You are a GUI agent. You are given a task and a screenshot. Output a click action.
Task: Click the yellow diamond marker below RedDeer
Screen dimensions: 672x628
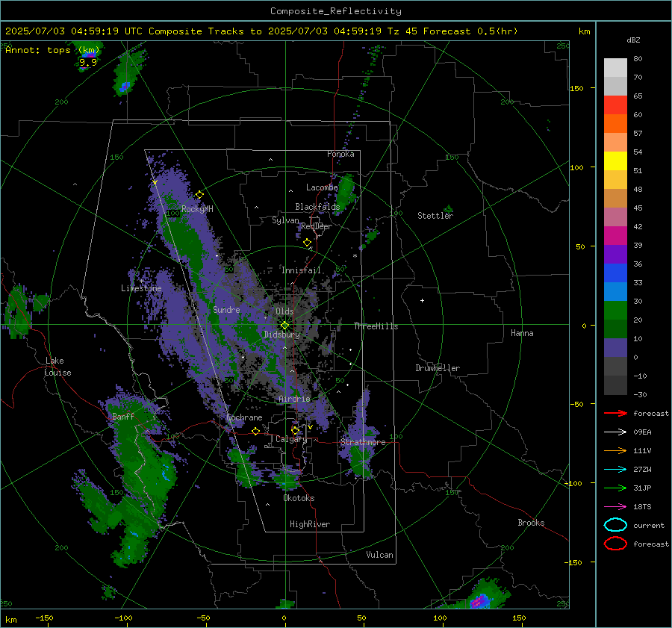(x=307, y=243)
